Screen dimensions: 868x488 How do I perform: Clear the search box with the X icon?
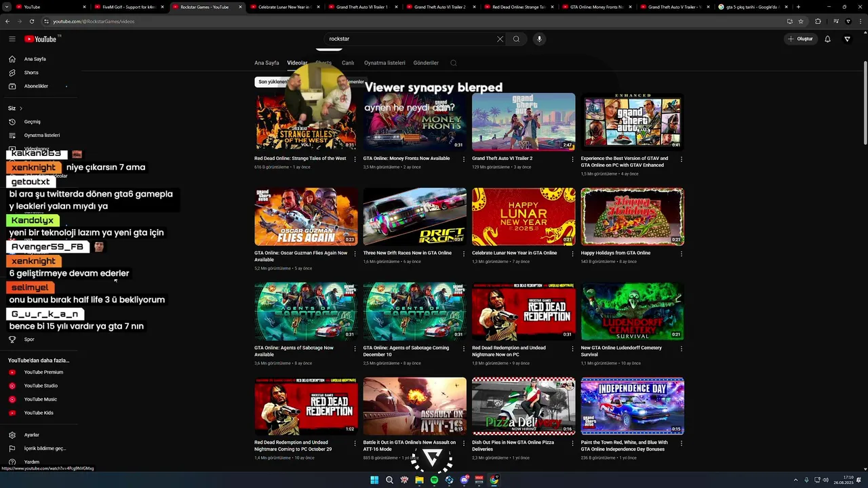pos(500,39)
